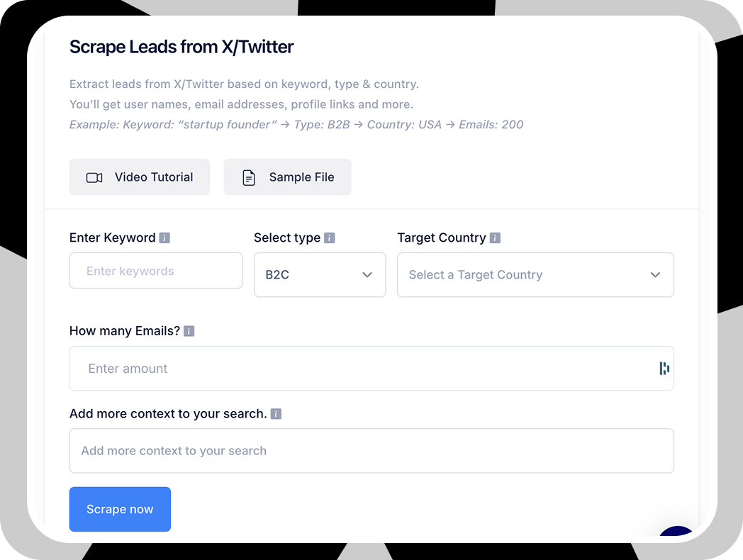Focus the Add more context search field

click(x=371, y=451)
